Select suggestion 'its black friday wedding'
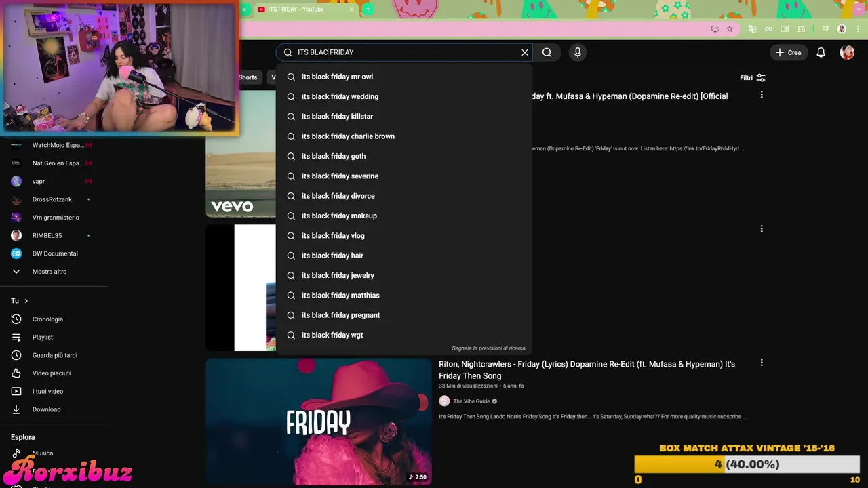This screenshot has width=868, height=488. 404,96
